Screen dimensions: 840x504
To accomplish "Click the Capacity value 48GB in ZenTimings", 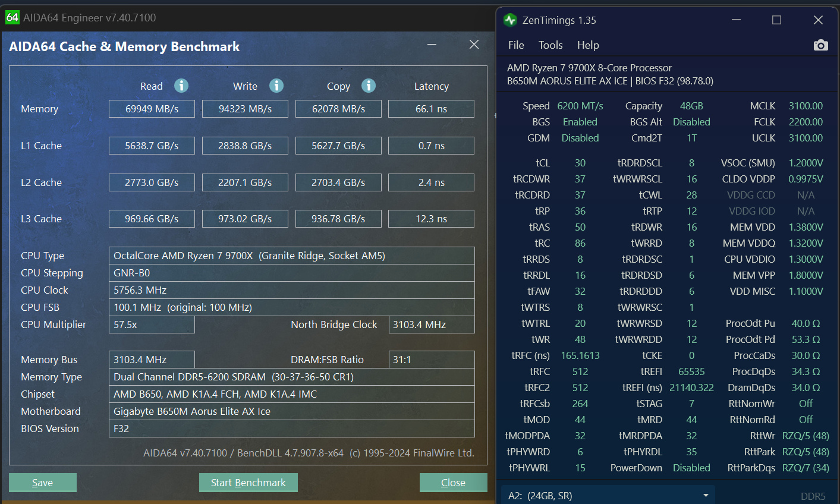I will 691,106.
